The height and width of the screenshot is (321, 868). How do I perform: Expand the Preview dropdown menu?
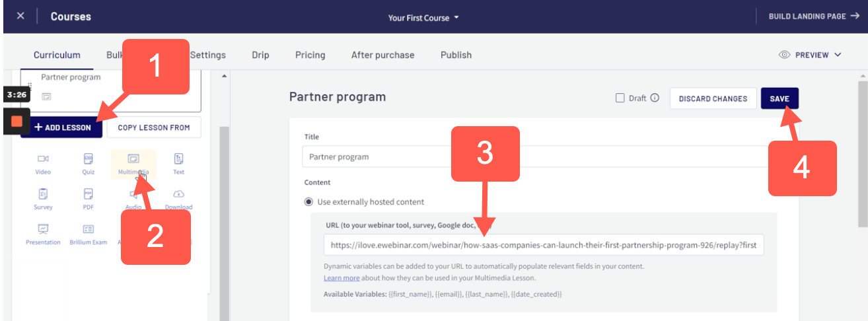(x=811, y=55)
